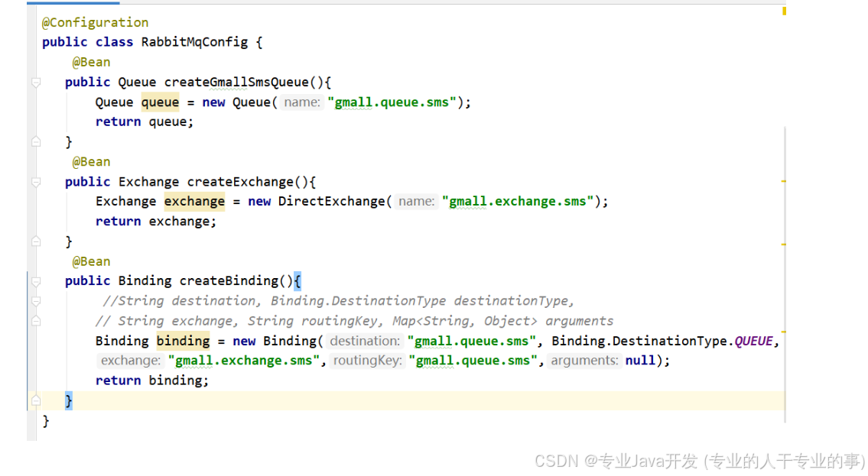Viewport: 868px width, 476px height.
Task: Click highlighted opening brace after createBinding()
Action: [297, 281]
